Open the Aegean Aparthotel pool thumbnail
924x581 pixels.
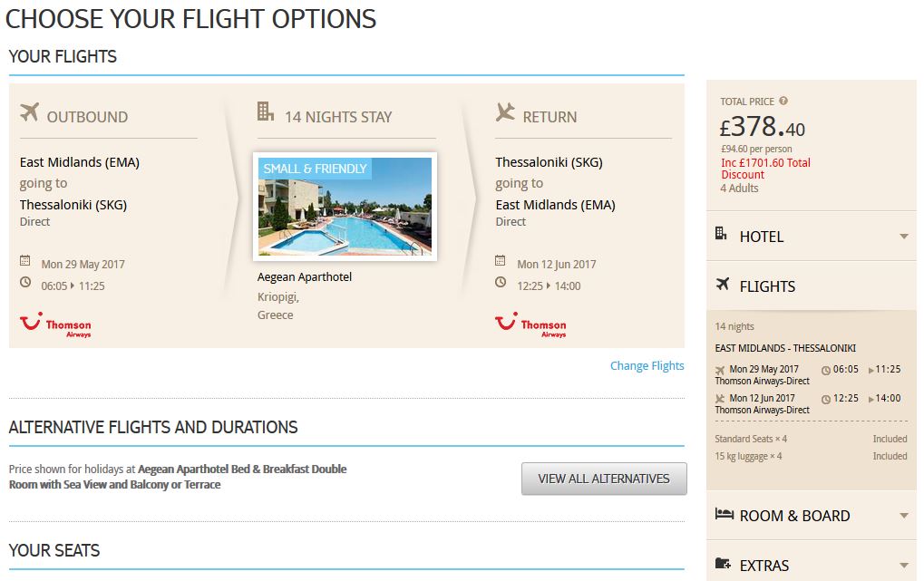[345, 207]
